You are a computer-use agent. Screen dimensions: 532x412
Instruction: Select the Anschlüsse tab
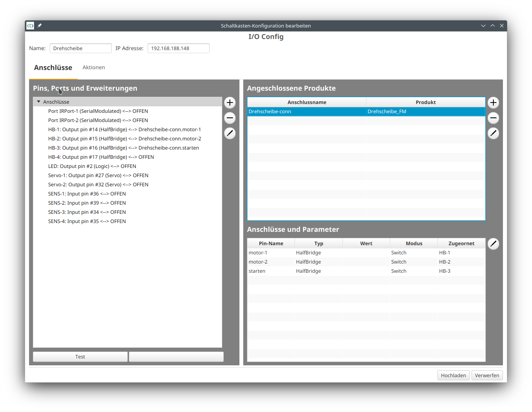53,67
